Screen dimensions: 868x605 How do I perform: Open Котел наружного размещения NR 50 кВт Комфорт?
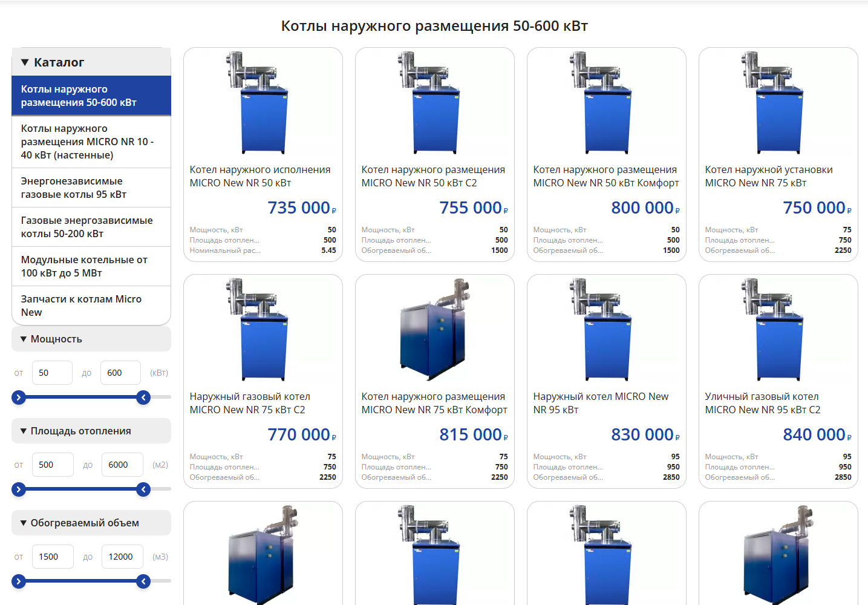pos(606,176)
